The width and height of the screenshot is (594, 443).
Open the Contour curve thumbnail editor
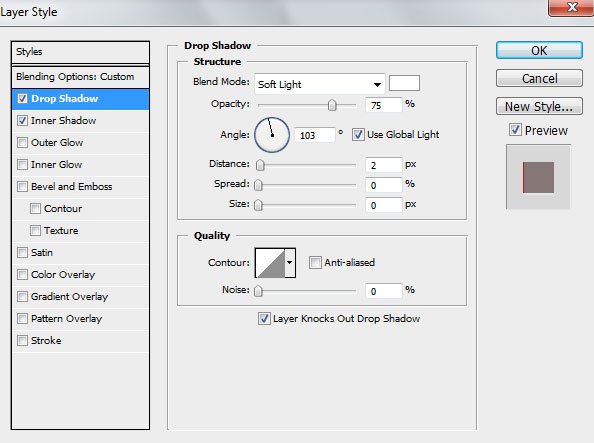(x=270, y=263)
